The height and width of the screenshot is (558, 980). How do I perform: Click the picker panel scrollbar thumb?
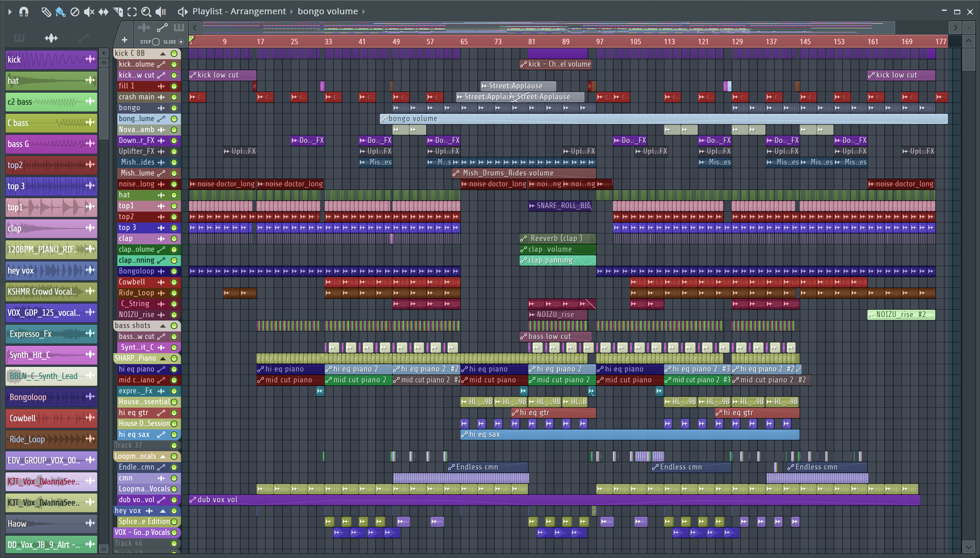pos(103,103)
